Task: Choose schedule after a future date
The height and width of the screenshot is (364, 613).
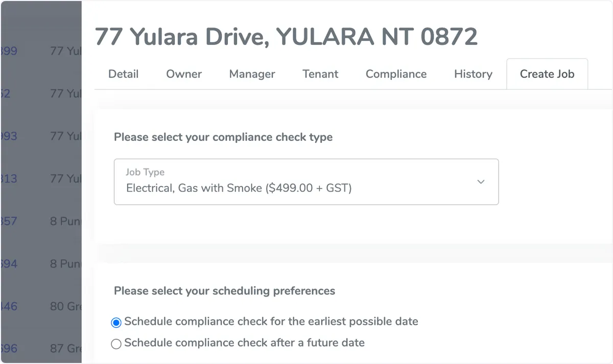Action: 116,344
